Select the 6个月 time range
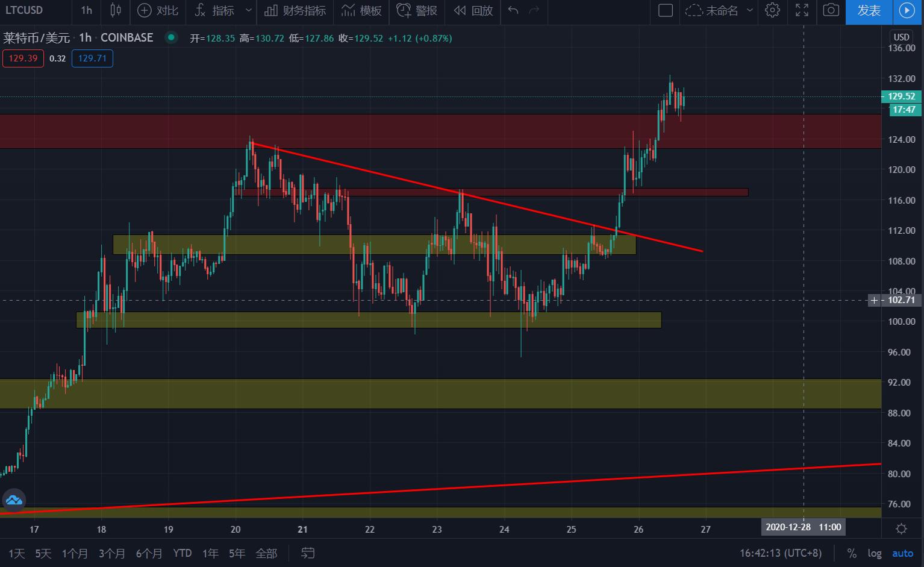Screen dimensions: 924x567 [x=149, y=553]
